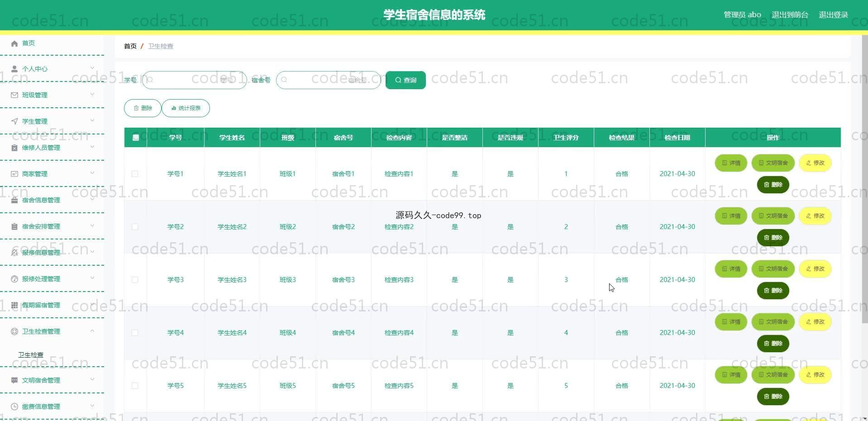
Task: Click the lifebuoy icon beside 卫生检查管理
Action: [14, 331]
